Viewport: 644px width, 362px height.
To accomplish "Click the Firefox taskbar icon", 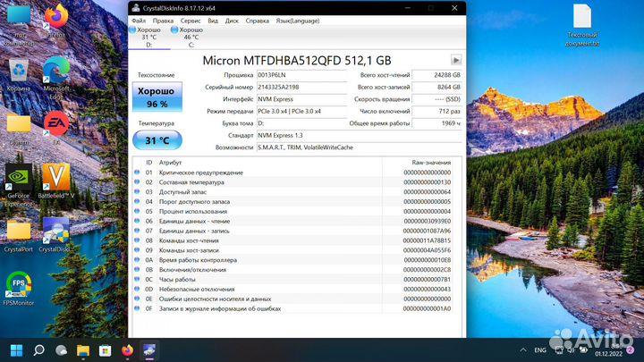I will (127, 350).
